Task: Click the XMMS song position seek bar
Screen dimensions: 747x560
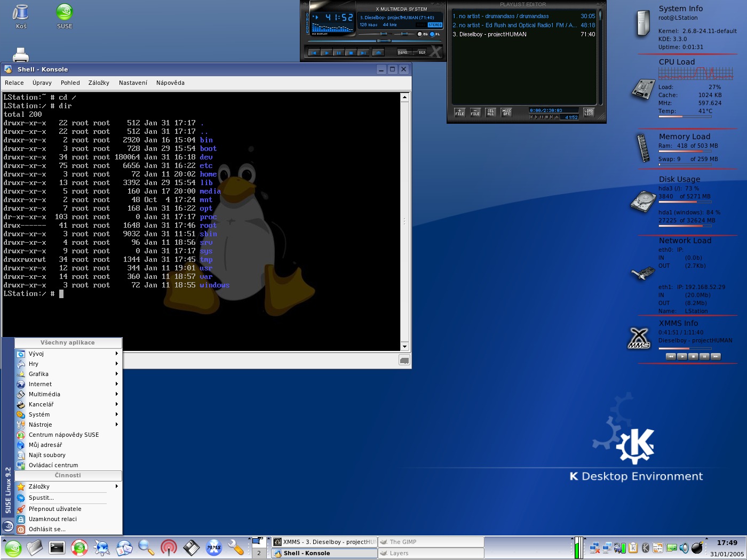Action: 375,41
